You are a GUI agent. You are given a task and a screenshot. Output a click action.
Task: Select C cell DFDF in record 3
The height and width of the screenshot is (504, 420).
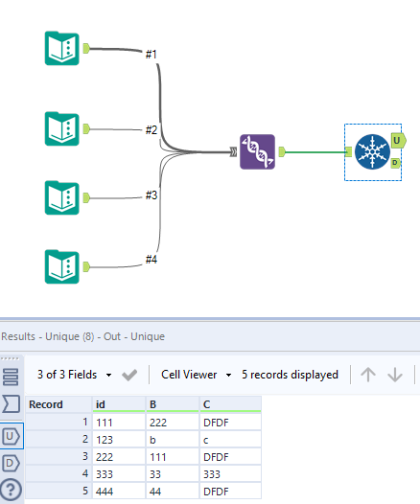coord(230,457)
